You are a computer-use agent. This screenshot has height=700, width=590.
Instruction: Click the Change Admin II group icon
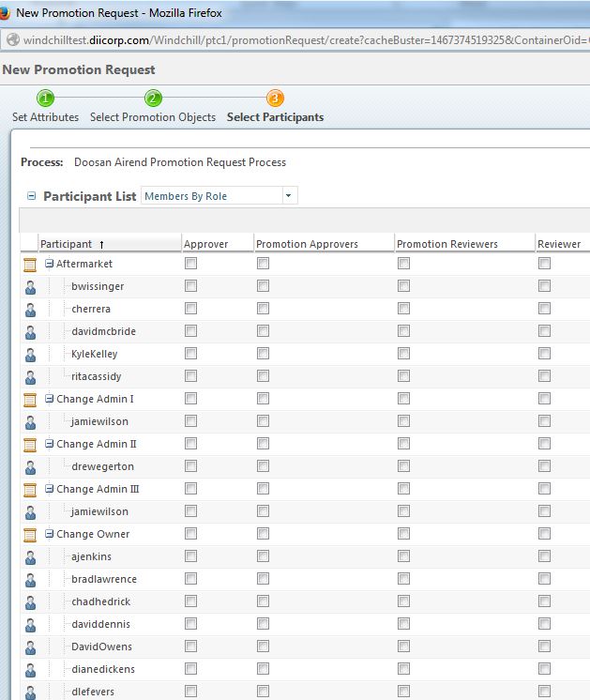coord(30,445)
